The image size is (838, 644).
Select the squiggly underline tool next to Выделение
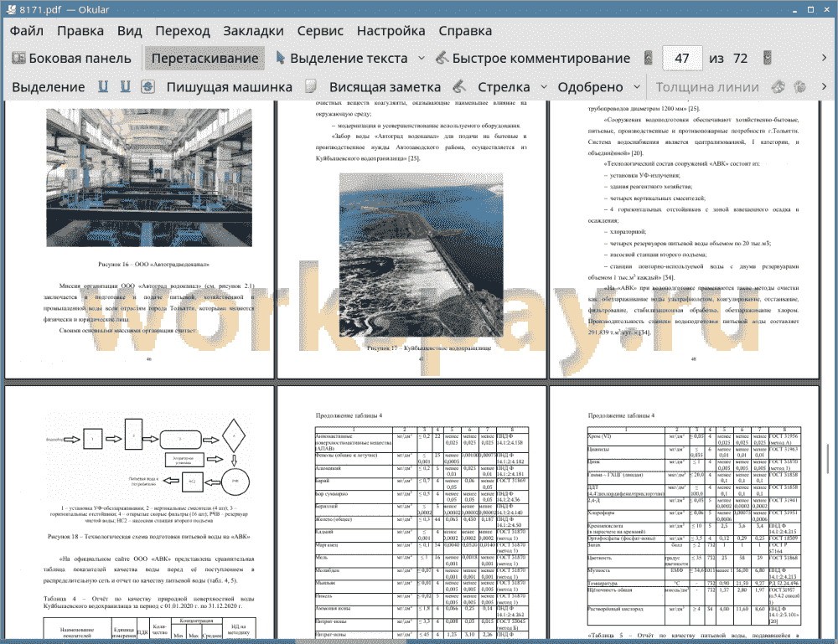point(103,86)
